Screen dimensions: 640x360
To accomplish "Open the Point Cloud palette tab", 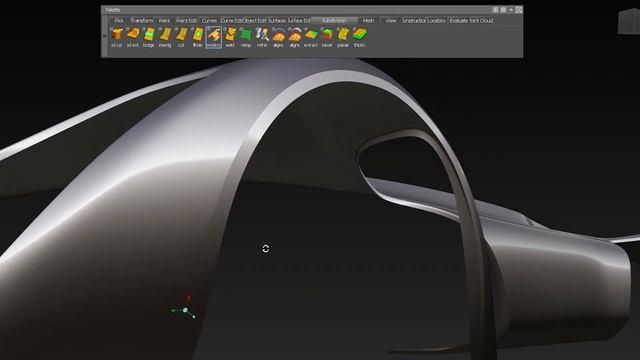I will [482, 20].
